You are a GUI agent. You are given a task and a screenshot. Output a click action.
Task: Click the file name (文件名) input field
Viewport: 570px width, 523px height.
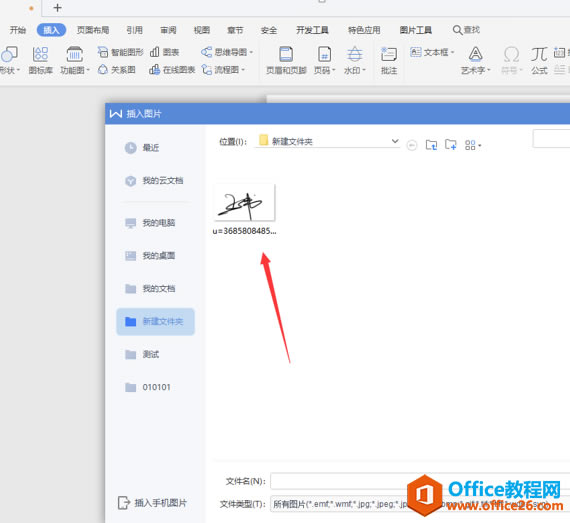click(420, 481)
